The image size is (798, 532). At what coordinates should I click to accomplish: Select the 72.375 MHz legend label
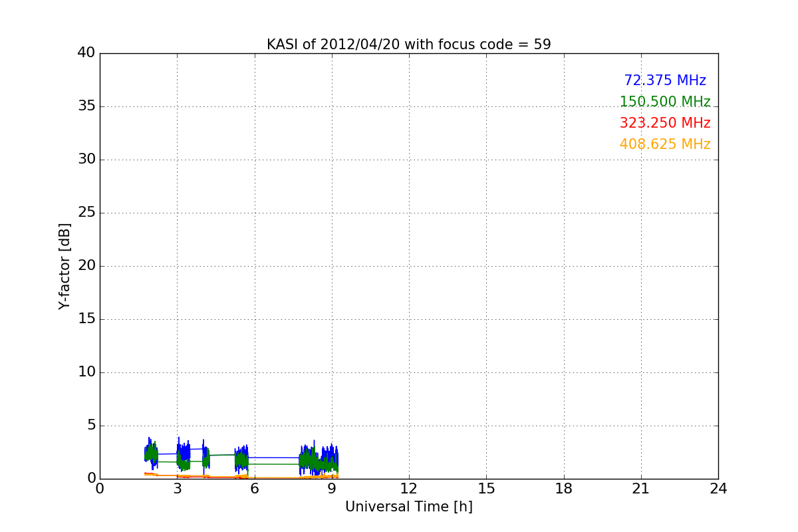coord(665,80)
